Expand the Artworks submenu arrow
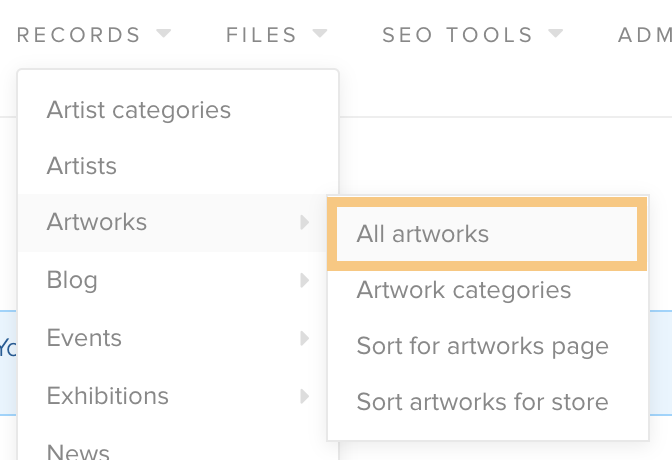The image size is (672, 460). 304,222
